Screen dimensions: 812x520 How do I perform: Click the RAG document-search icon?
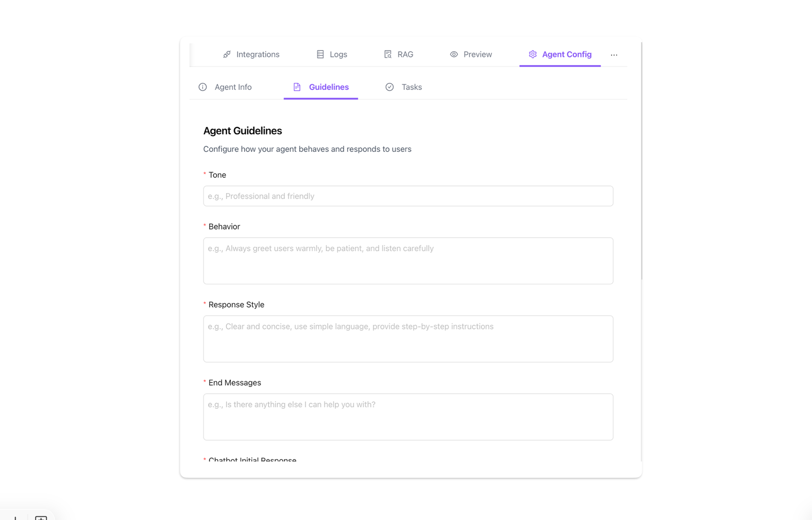point(388,54)
